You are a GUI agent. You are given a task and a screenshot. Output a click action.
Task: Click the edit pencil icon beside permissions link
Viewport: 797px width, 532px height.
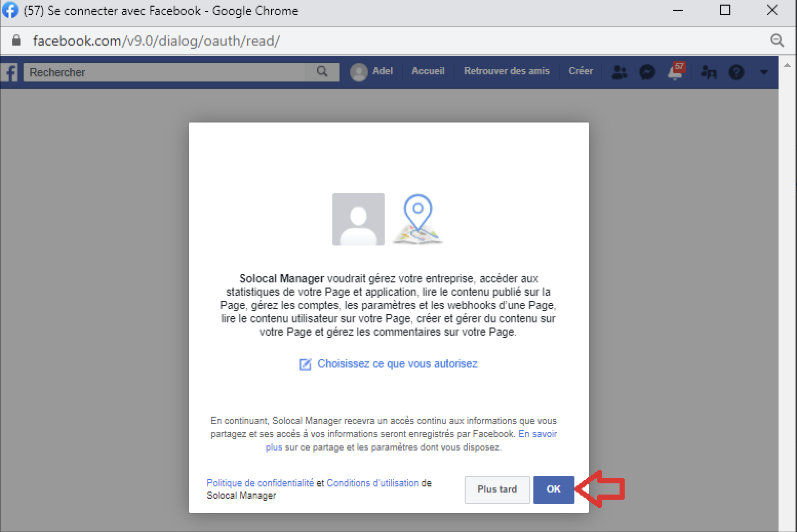(x=305, y=364)
